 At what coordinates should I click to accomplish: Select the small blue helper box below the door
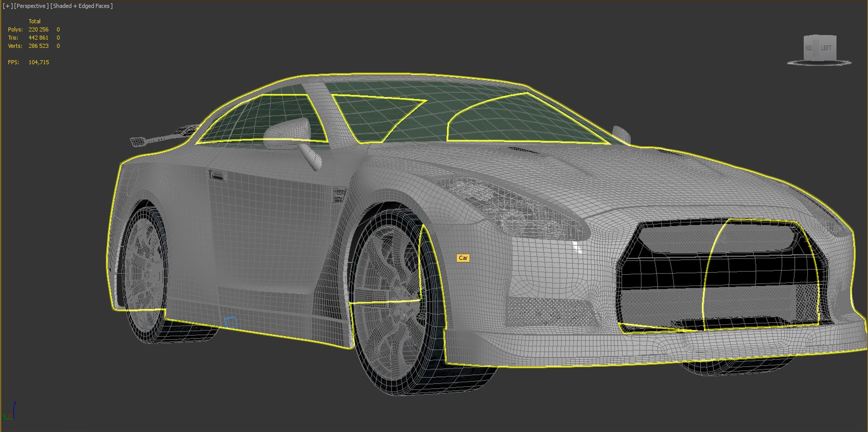coord(231,322)
